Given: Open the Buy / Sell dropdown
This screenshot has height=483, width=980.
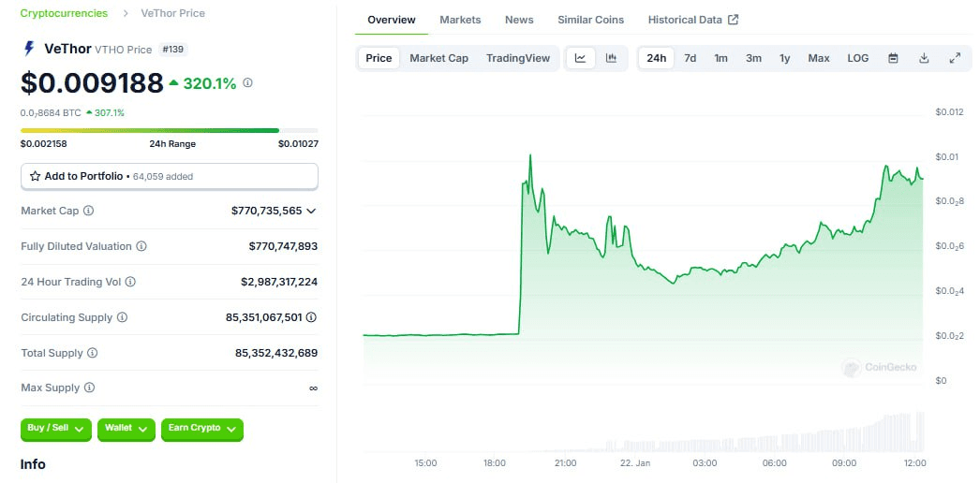Looking at the screenshot, I should pyautogui.click(x=56, y=430).
